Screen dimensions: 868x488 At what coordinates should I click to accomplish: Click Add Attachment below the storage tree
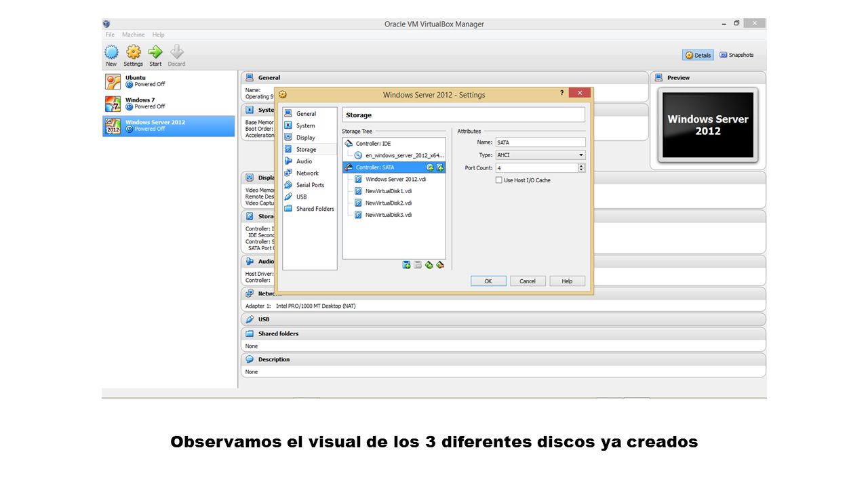[x=406, y=264]
